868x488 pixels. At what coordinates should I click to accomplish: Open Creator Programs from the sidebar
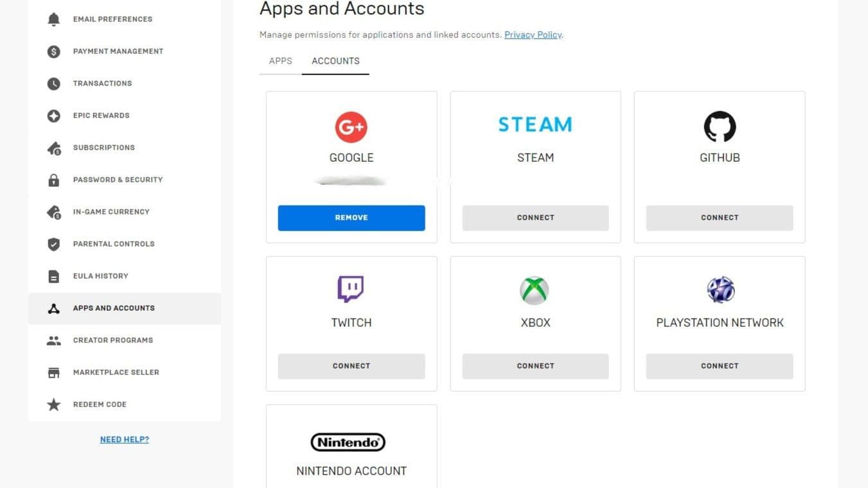(x=112, y=340)
